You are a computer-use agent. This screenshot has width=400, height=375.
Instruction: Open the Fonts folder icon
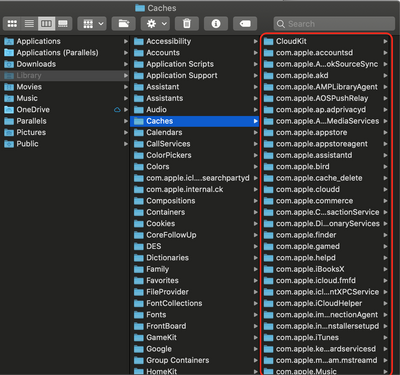click(x=139, y=315)
